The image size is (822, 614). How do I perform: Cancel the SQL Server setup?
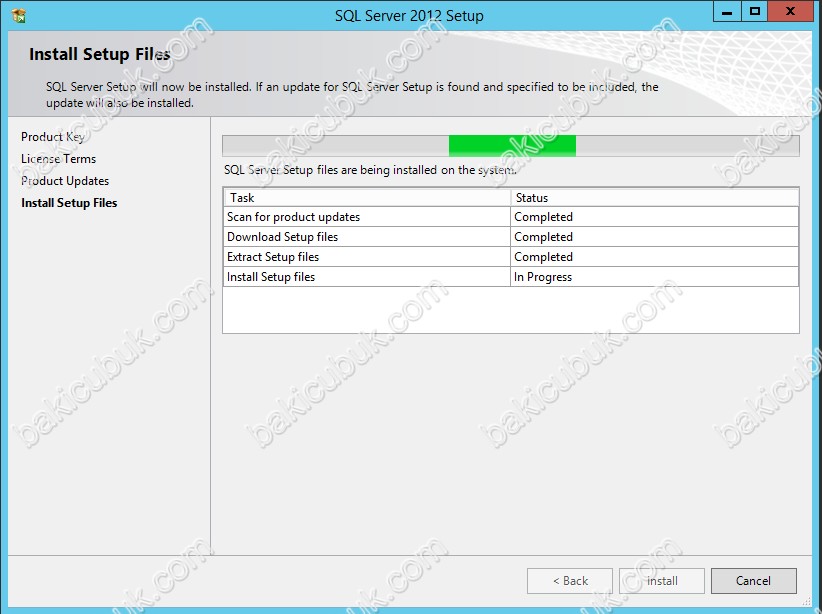tap(754, 581)
